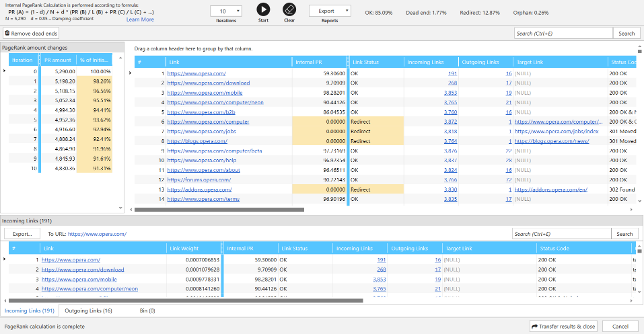Select the Incoming Links (191) tab

30,310
